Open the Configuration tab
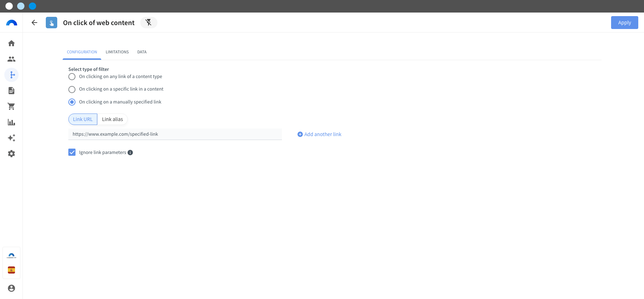 point(82,52)
